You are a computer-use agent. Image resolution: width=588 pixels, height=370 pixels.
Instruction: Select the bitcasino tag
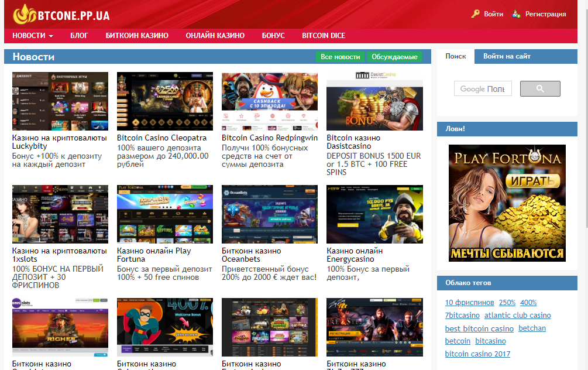[490, 341]
